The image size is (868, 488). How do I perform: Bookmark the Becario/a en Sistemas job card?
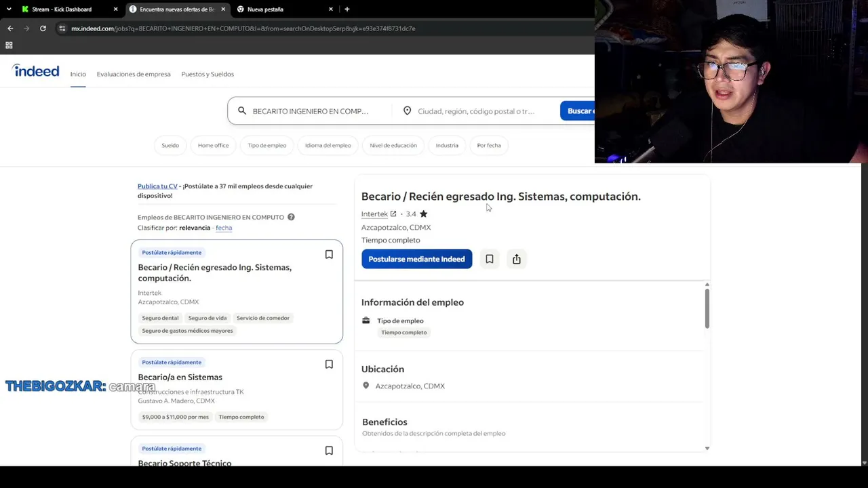(x=329, y=365)
